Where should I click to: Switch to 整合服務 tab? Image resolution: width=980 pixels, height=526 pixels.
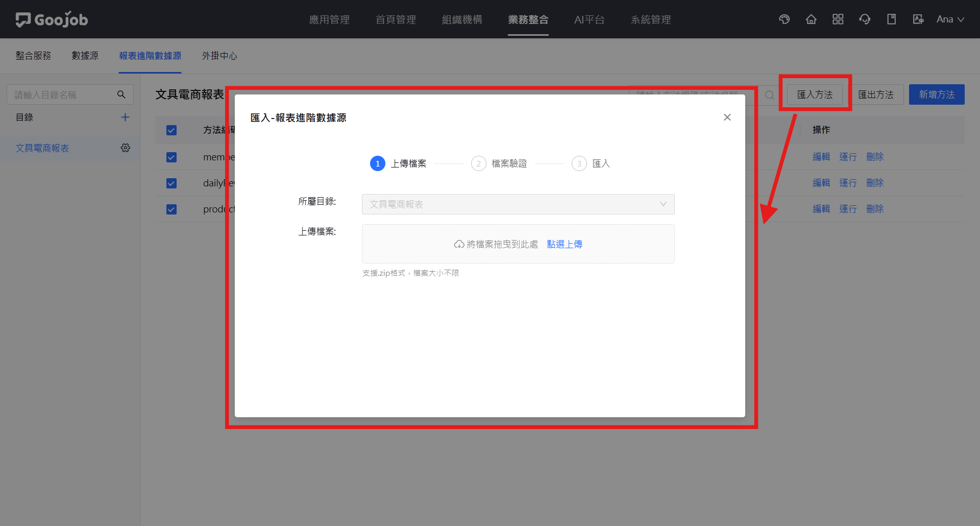click(33, 56)
